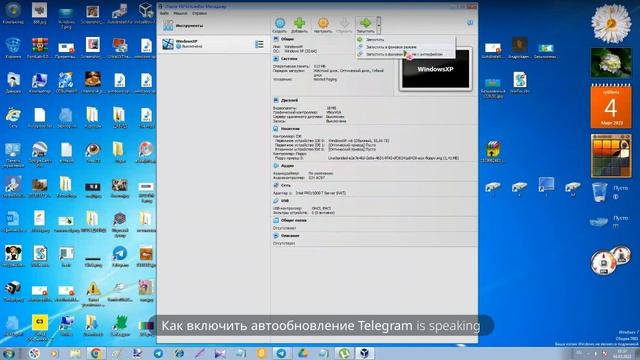Click the desktop calendar gadget showing 4
The image size is (640, 360).
[x=611, y=106]
